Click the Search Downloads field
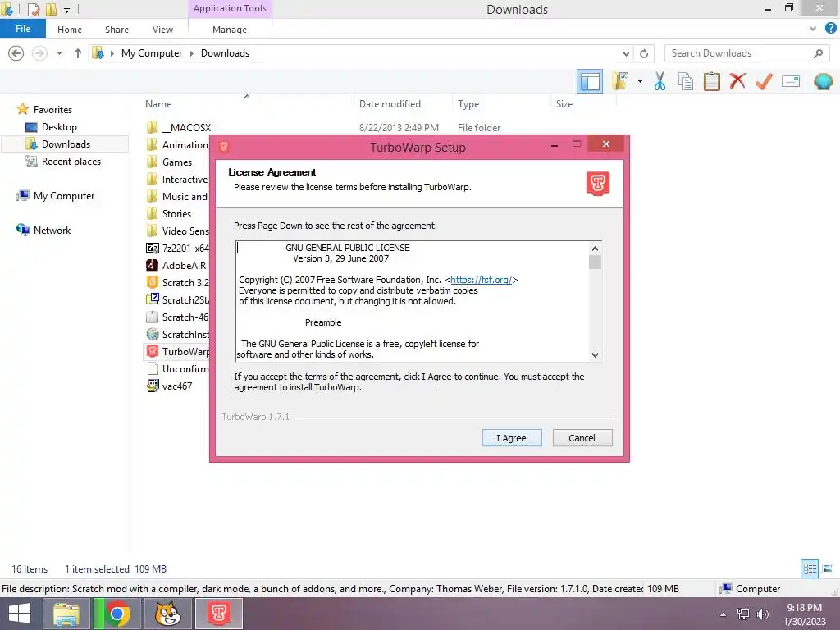 point(746,53)
